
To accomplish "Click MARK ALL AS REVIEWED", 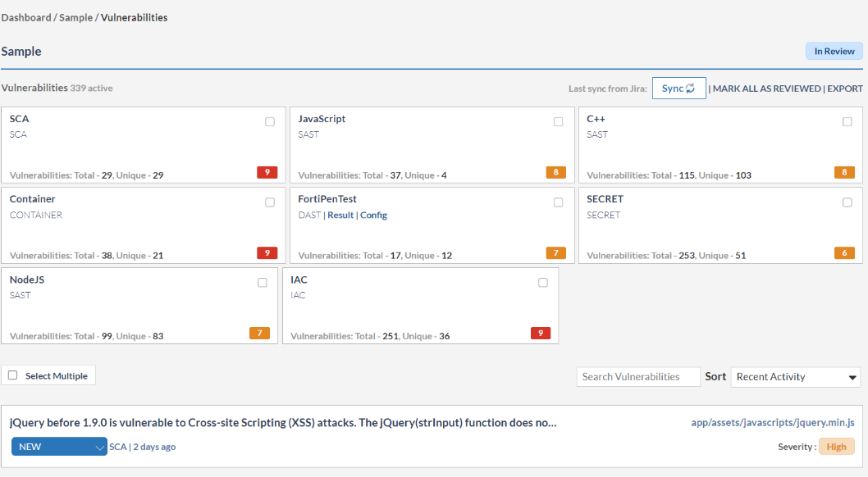I will click(767, 89).
